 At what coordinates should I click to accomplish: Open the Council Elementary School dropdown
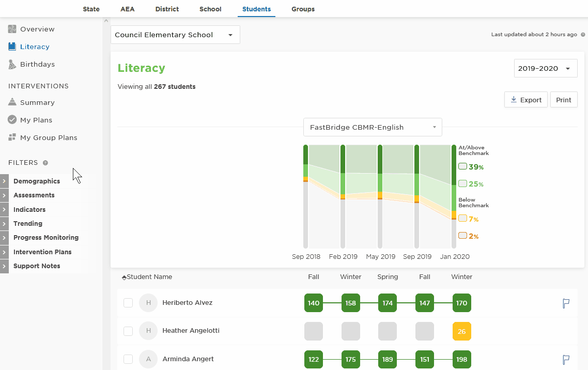[175, 35]
